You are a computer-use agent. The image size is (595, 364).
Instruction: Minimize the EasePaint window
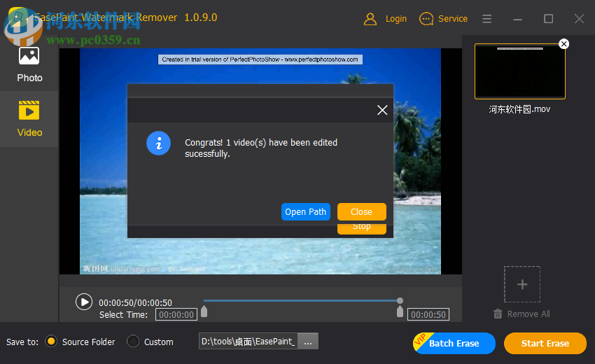tap(517, 19)
